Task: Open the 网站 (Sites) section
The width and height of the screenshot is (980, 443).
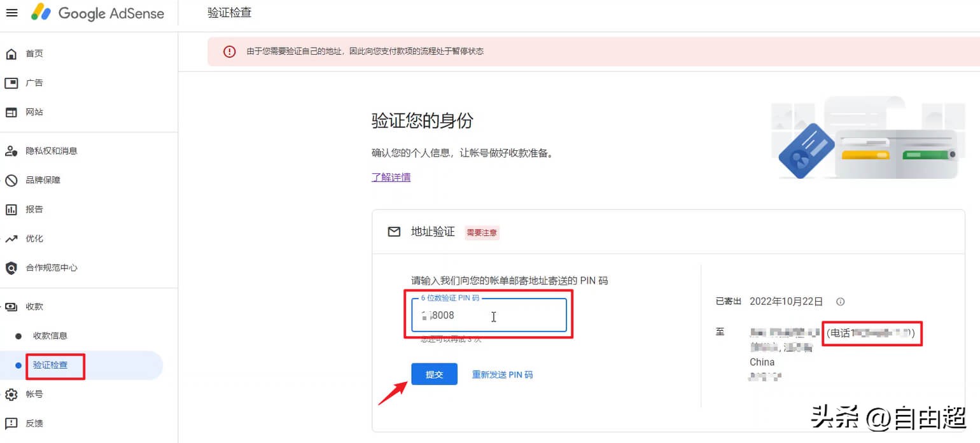Action: pos(34,112)
